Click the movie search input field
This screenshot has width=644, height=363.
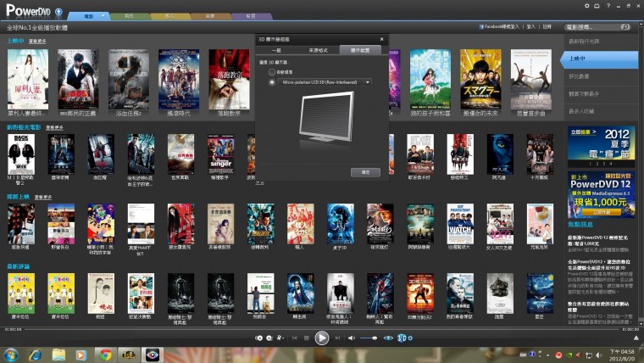click(592, 27)
